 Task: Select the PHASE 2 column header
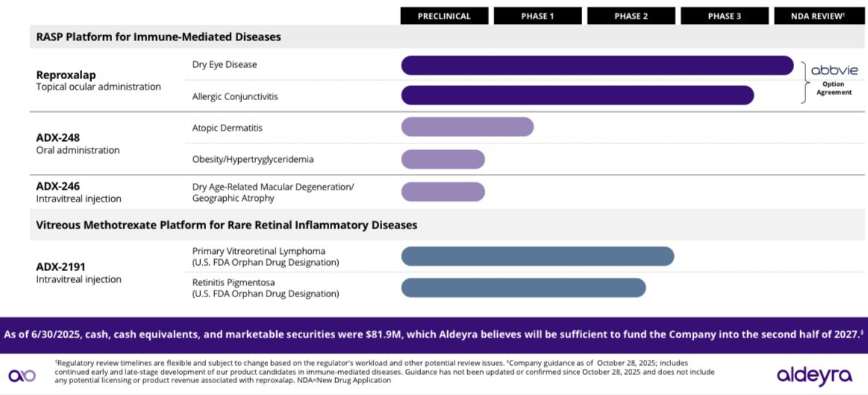point(631,16)
